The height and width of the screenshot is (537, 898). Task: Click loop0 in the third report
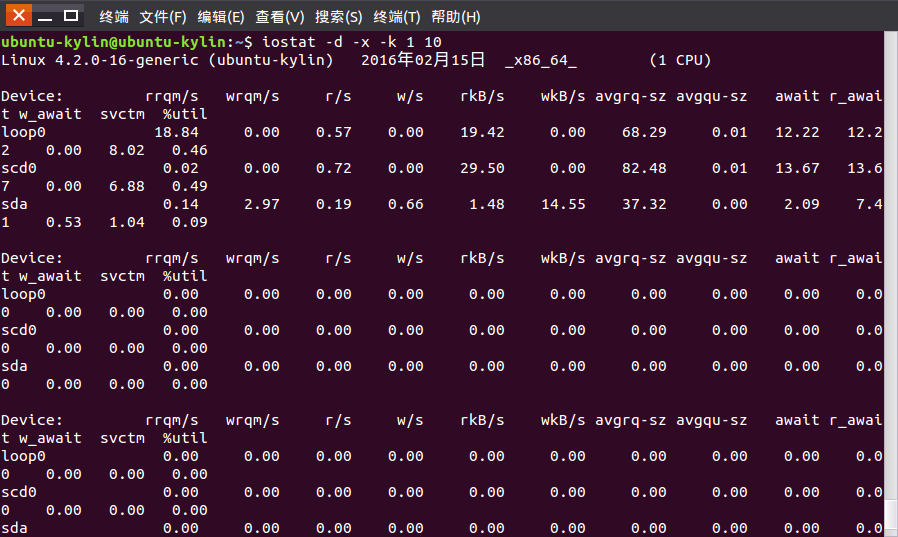tap(23, 456)
